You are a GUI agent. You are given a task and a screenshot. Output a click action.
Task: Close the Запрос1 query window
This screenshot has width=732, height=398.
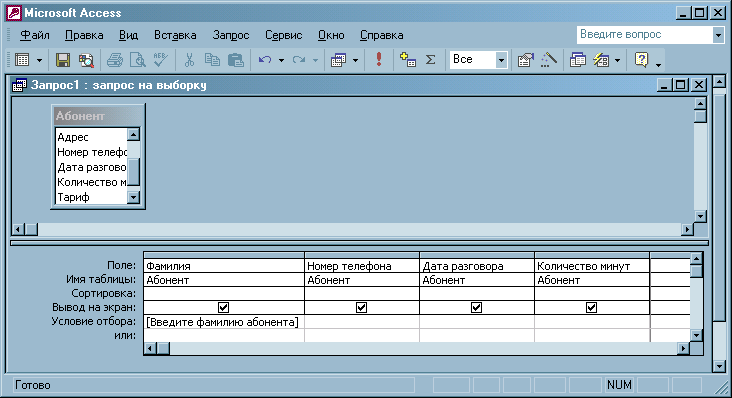pos(699,85)
